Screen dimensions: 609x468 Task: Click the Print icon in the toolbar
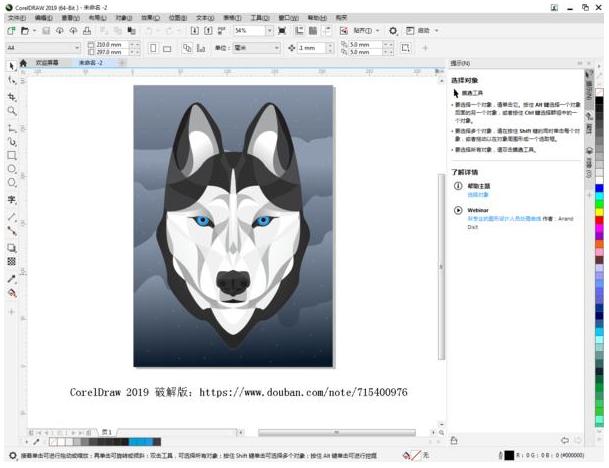(x=87, y=31)
